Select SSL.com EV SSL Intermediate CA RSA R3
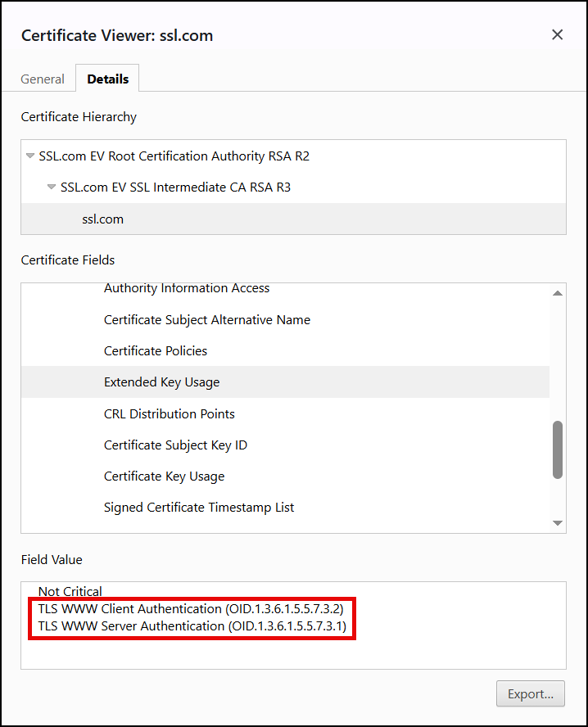 click(175, 187)
